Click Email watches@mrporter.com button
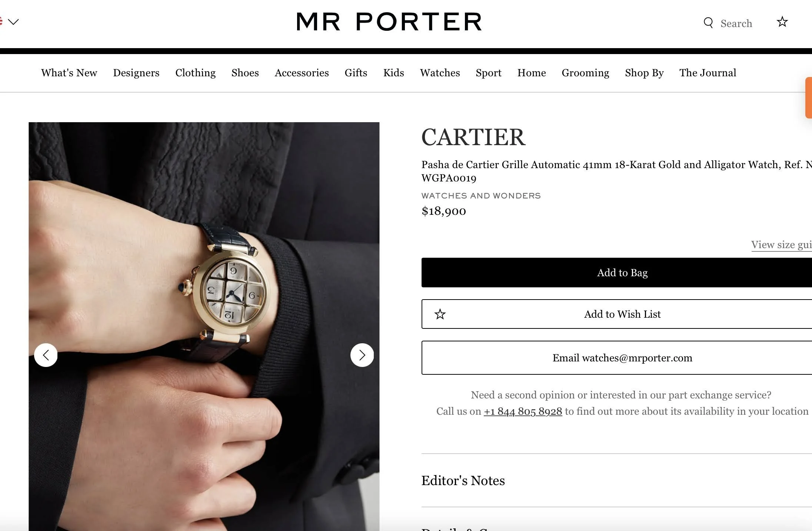 pyautogui.click(x=616, y=358)
